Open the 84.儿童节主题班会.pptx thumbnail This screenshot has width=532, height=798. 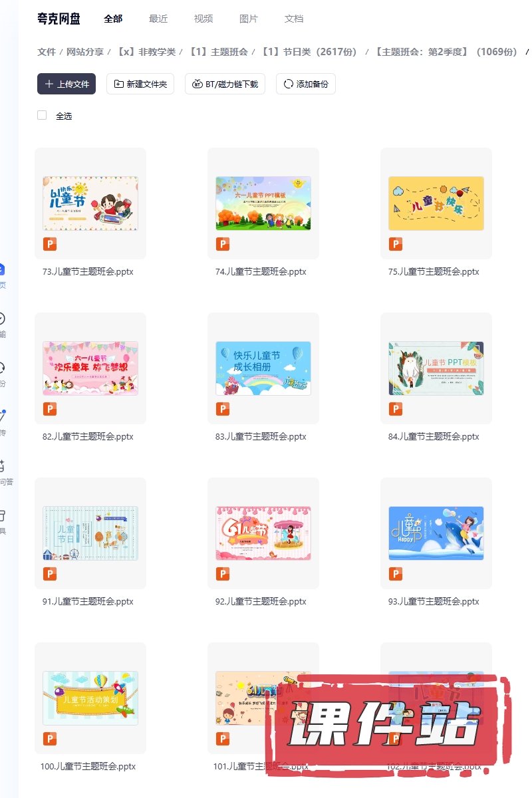click(x=436, y=368)
